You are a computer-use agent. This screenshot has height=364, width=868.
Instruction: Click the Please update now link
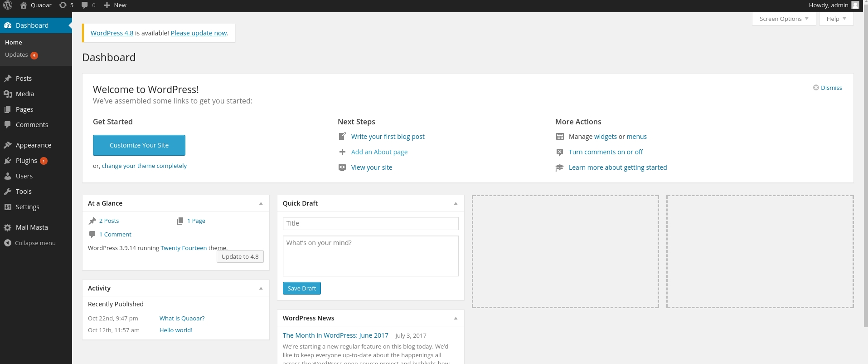199,33
